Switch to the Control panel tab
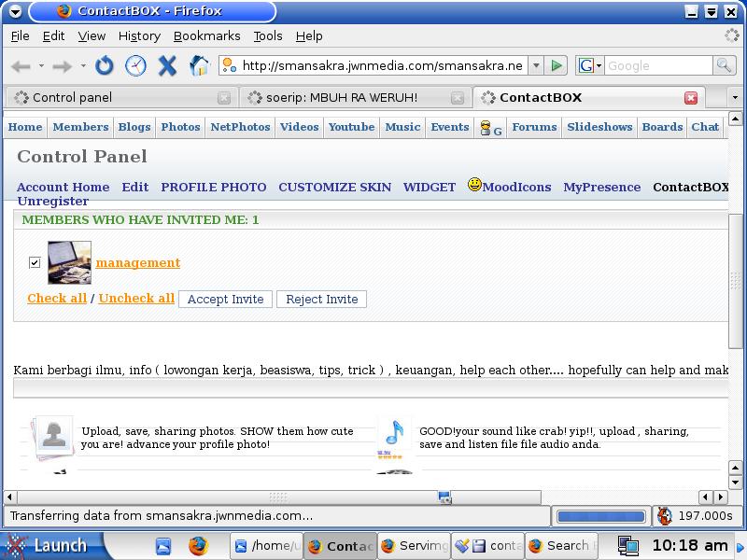This screenshot has height=560, width=747. 120,98
